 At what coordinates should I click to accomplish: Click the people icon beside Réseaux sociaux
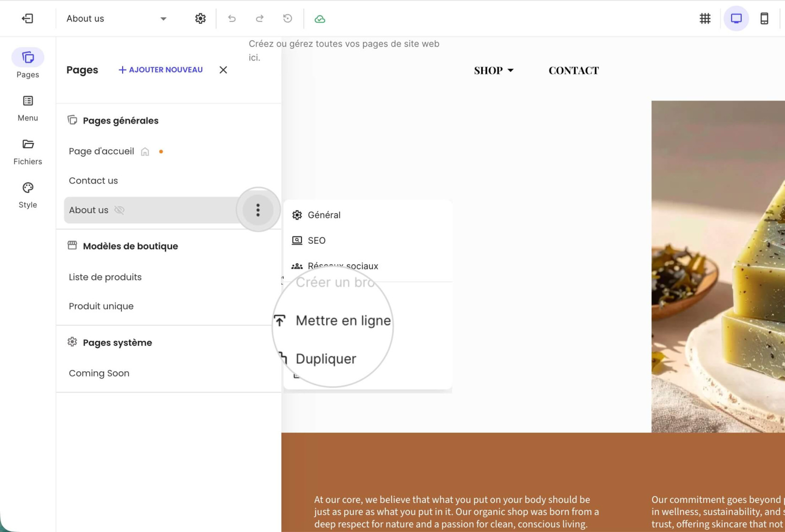297,266
